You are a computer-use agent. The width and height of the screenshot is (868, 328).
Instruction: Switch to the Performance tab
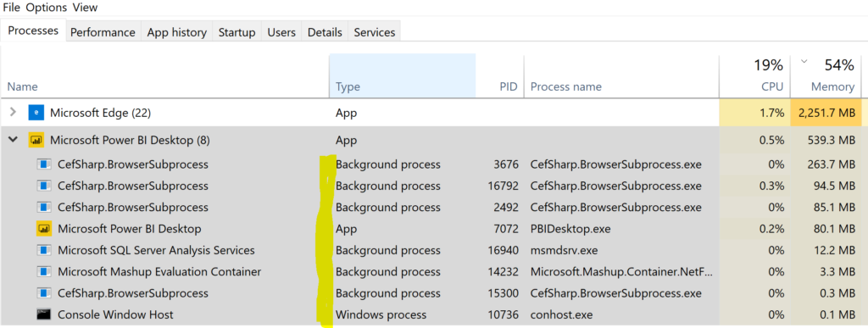103,32
